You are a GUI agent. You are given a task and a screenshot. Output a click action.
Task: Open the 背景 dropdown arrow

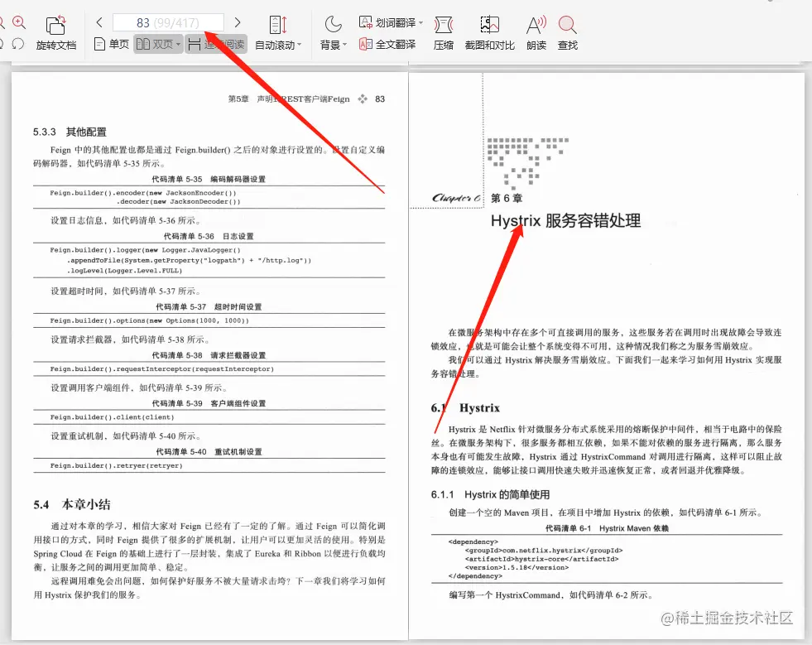click(x=344, y=45)
